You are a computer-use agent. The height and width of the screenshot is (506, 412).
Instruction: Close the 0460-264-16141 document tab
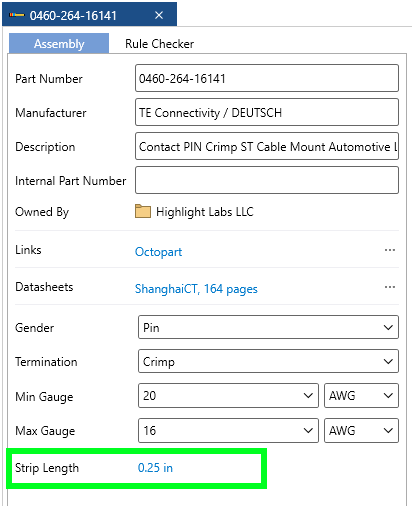tap(159, 15)
